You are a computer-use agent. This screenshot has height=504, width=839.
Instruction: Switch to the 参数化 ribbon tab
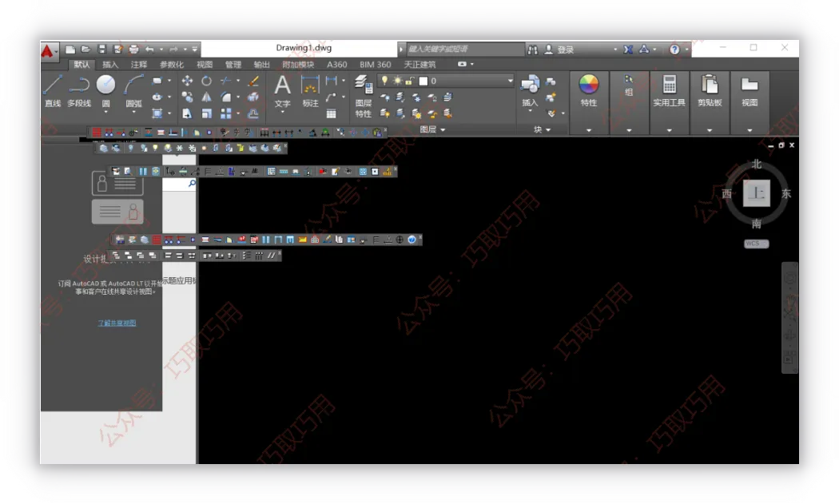click(172, 64)
